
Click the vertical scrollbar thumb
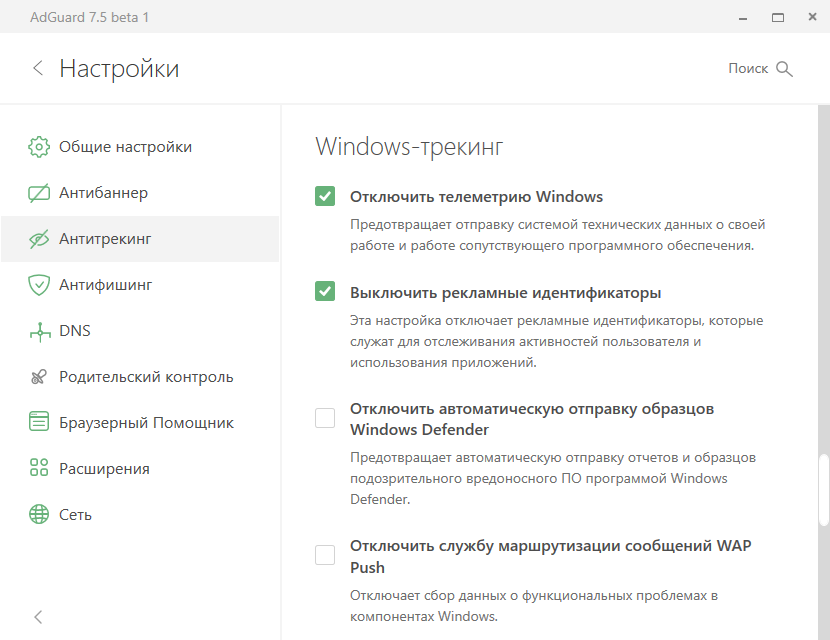(824, 490)
